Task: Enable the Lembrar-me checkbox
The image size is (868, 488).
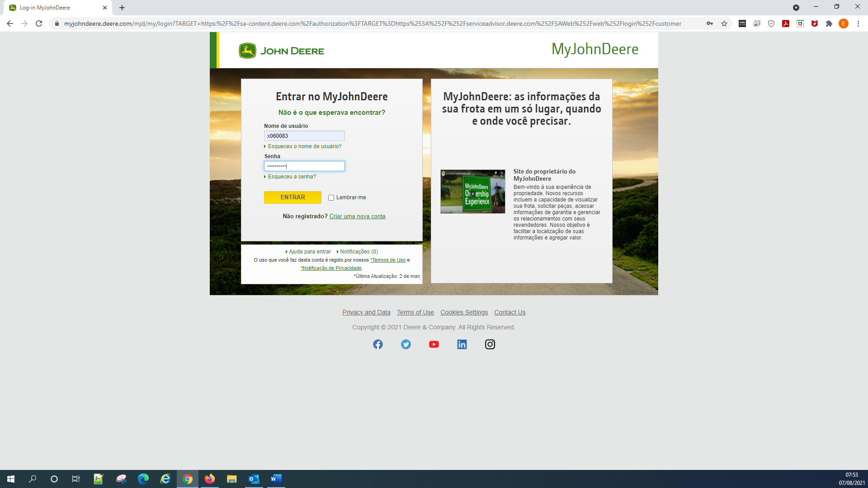Action: point(331,197)
